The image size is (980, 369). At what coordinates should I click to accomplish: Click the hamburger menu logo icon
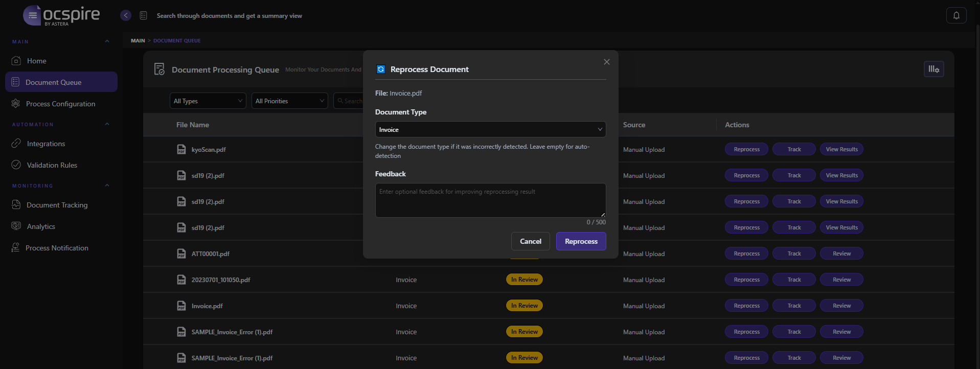(32, 15)
